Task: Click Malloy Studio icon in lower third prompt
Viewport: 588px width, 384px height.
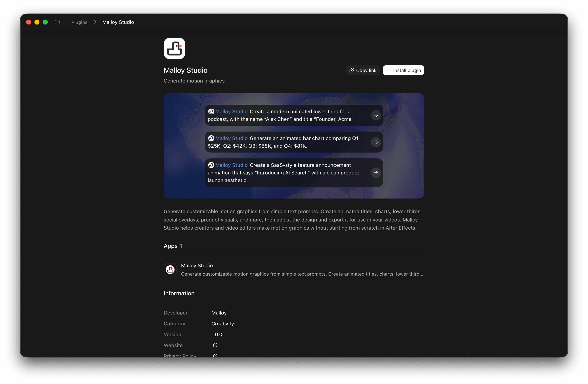Action: click(x=211, y=112)
